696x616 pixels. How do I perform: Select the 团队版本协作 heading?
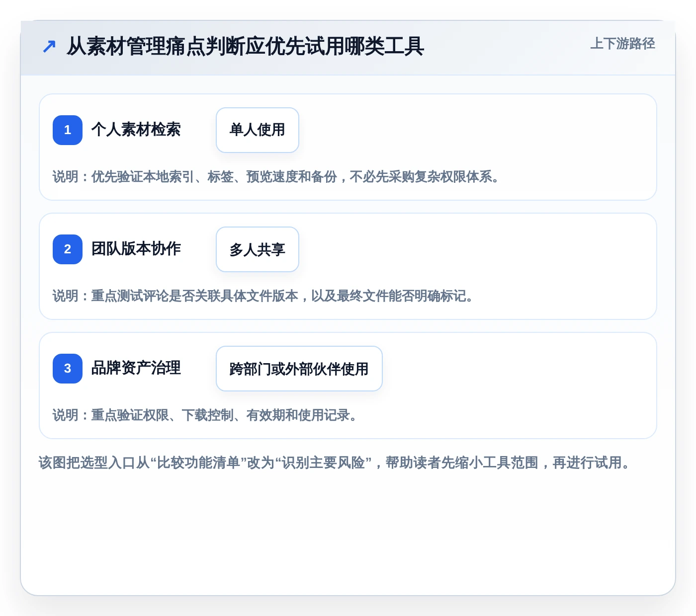tap(136, 249)
